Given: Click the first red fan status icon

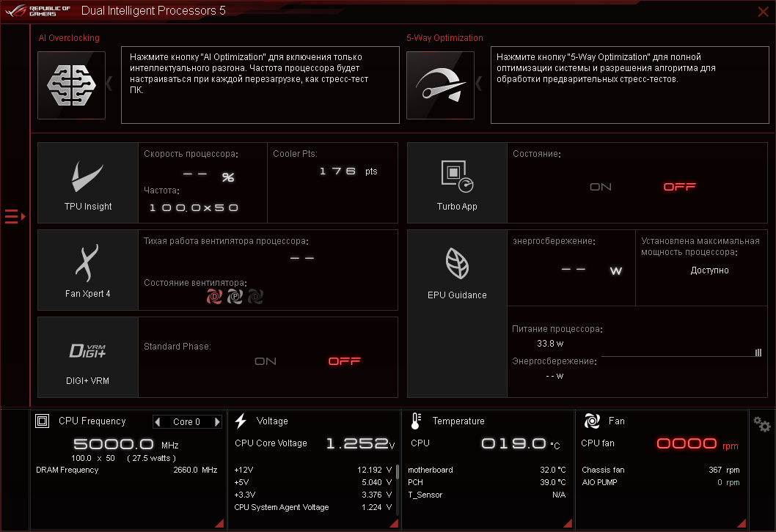Looking at the screenshot, I should point(214,297).
